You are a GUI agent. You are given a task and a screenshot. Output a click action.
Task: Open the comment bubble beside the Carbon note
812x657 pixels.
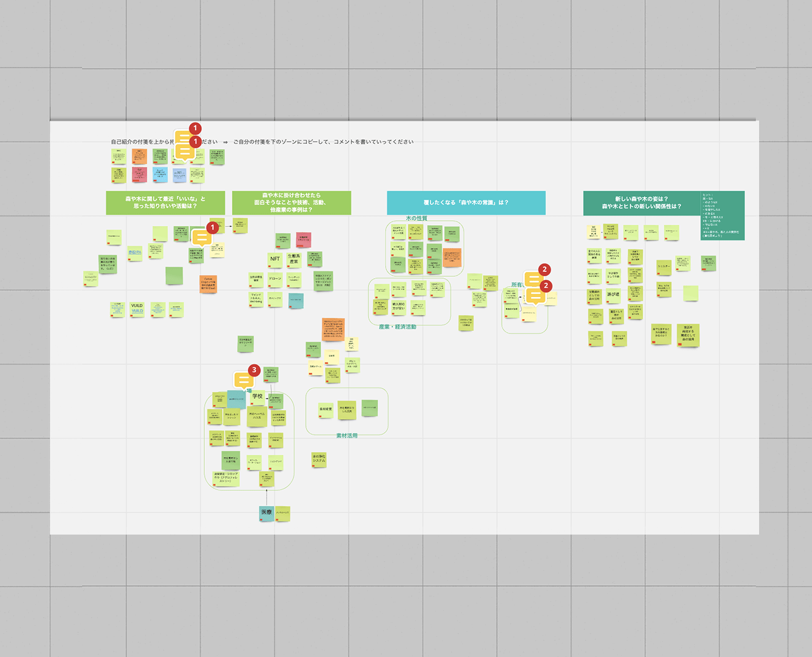point(201,237)
